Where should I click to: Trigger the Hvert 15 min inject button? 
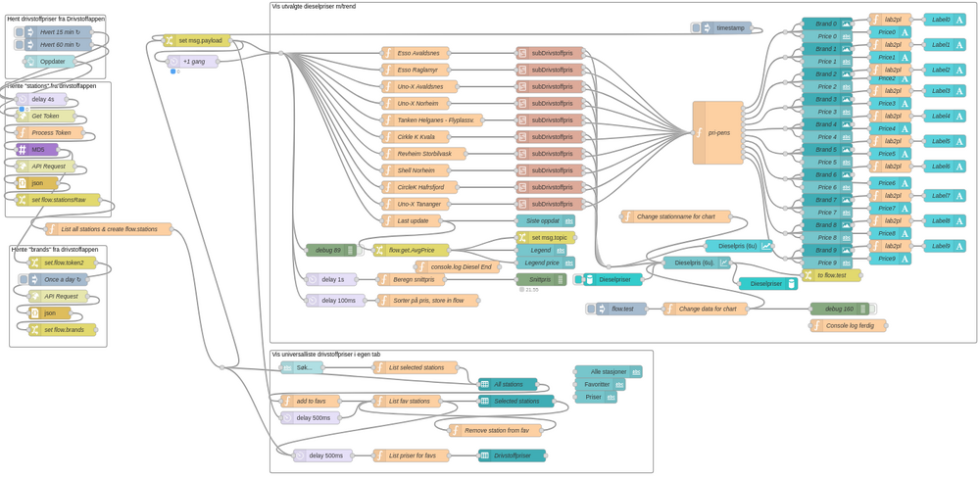tap(18, 32)
